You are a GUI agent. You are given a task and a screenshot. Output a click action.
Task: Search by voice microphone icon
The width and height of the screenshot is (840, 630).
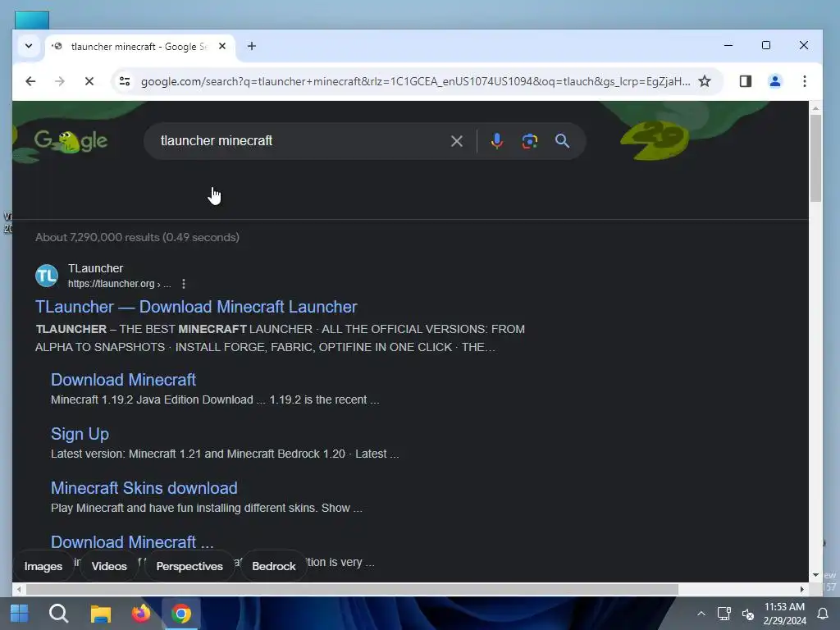[496, 141]
